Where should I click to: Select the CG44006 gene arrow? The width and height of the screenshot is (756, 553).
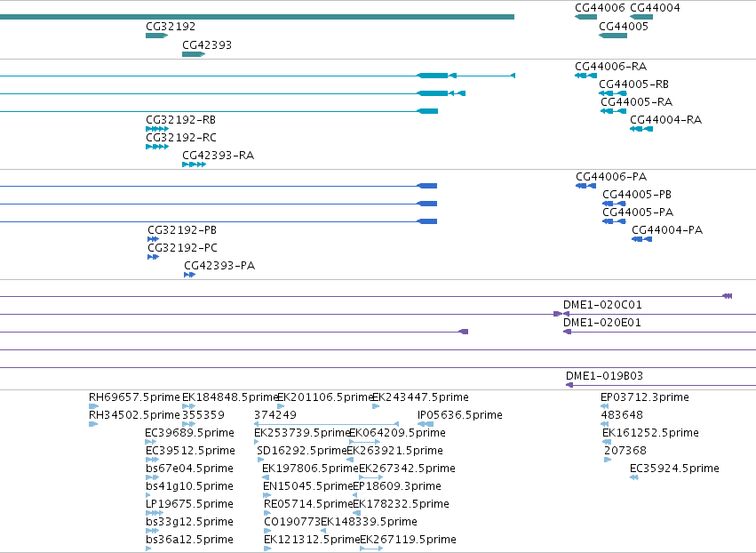tap(585, 17)
